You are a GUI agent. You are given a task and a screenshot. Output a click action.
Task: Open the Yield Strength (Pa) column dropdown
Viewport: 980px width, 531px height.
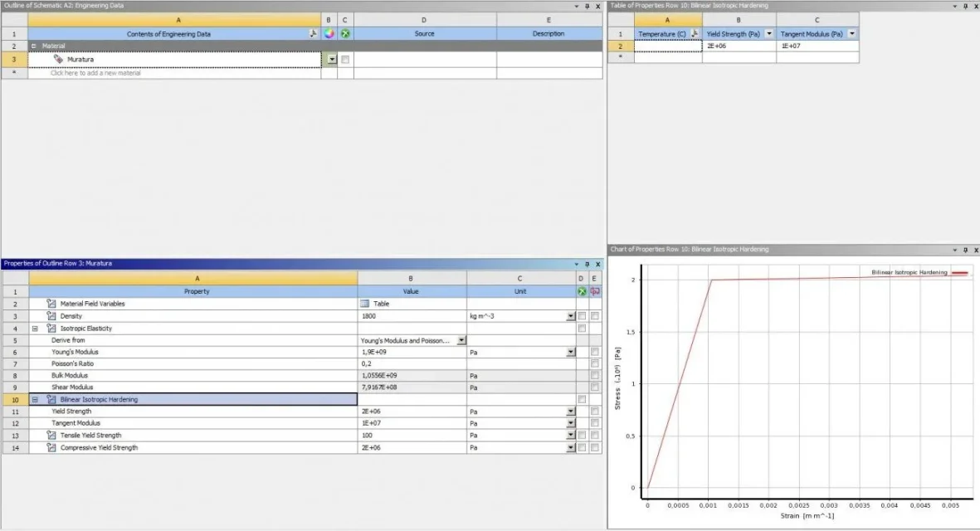[x=768, y=34]
